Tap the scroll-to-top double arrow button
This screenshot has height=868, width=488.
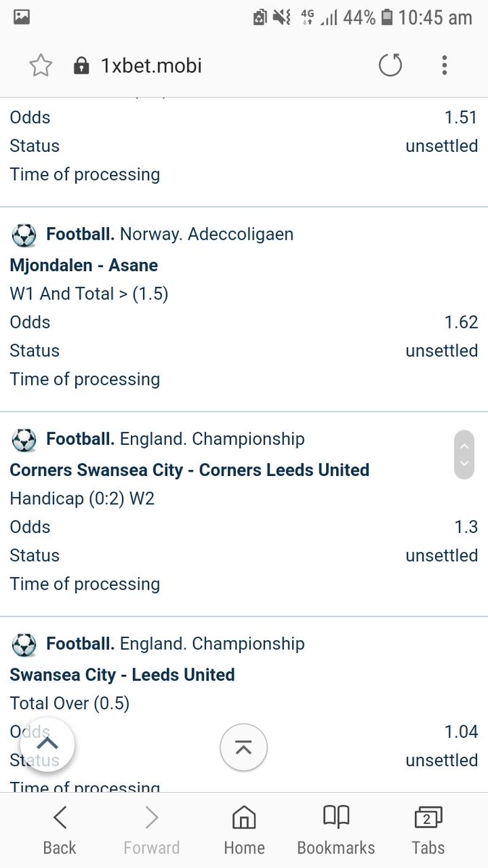[x=244, y=748]
